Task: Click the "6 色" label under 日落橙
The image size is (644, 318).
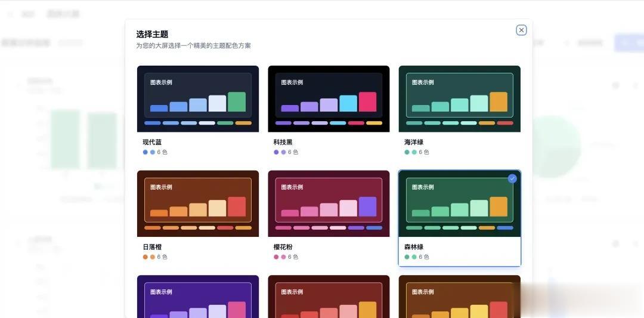Action: [162, 257]
